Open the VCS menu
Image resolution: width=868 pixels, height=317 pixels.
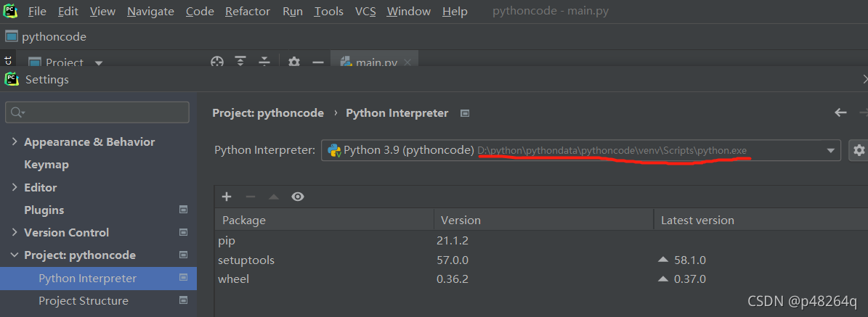(365, 11)
